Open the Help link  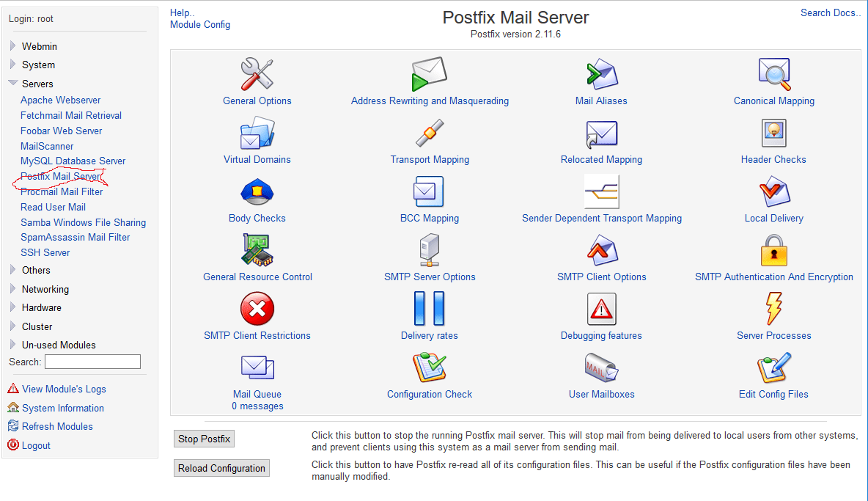point(182,12)
